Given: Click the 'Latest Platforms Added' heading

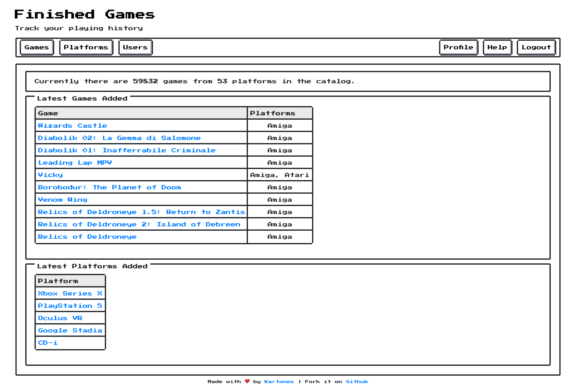Looking at the screenshot, I should (x=92, y=266).
